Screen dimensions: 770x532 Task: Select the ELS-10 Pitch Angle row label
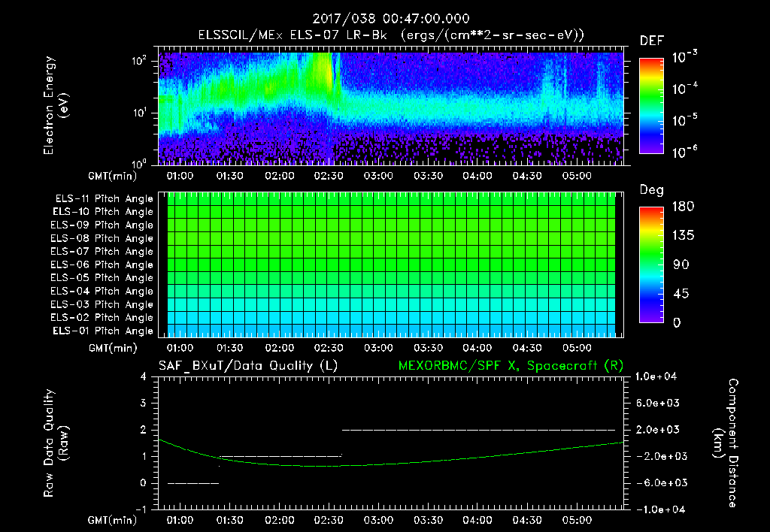coord(103,212)
